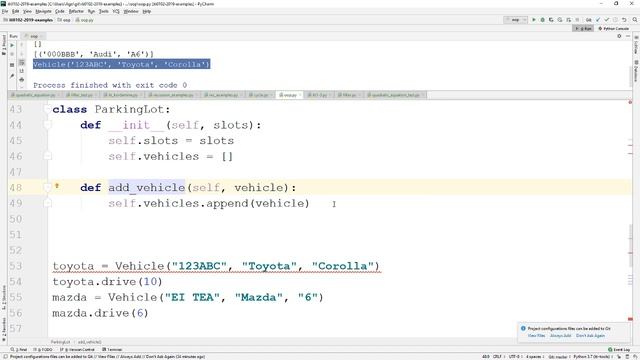640x360 pixels.
Task: Open the Project tool window side tab
Action: (x=4, y=44)
